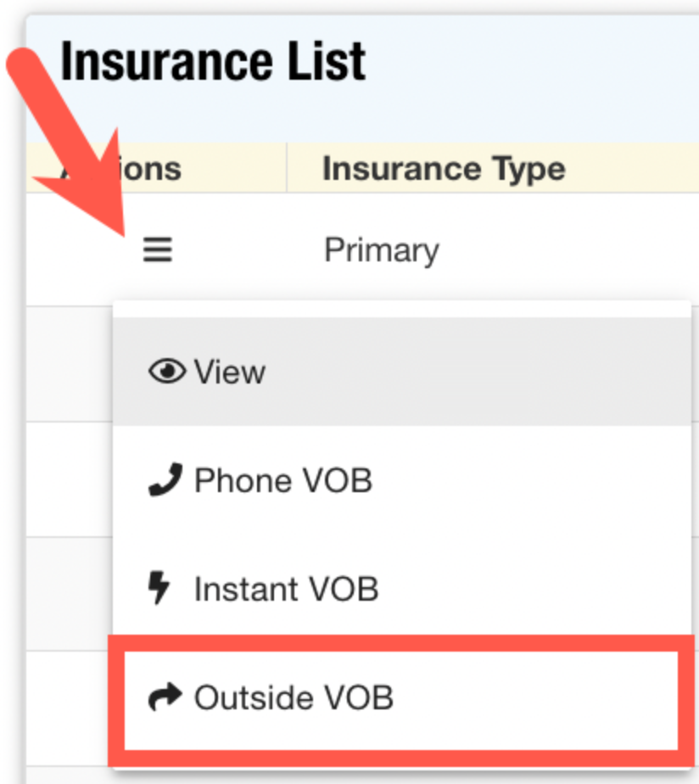The image size is (699, 784).
Task: Click blank row area right of Primary
Action: pos(577,250)
